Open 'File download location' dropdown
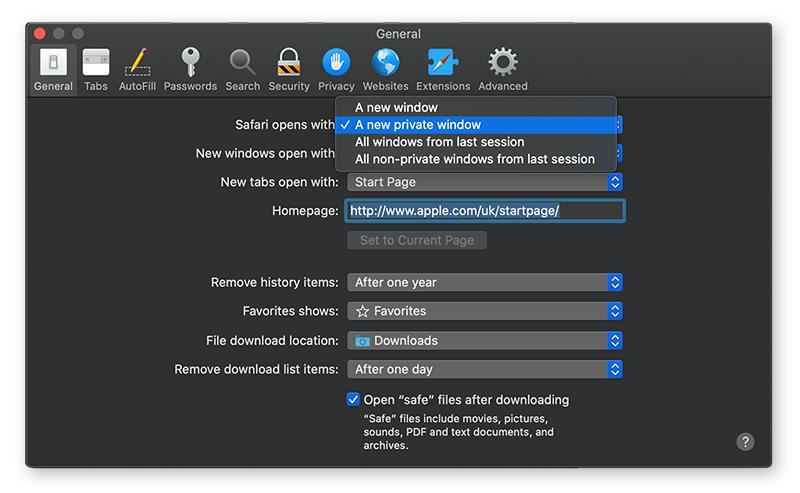Screen dimensions: 800x493 point(485,340)
